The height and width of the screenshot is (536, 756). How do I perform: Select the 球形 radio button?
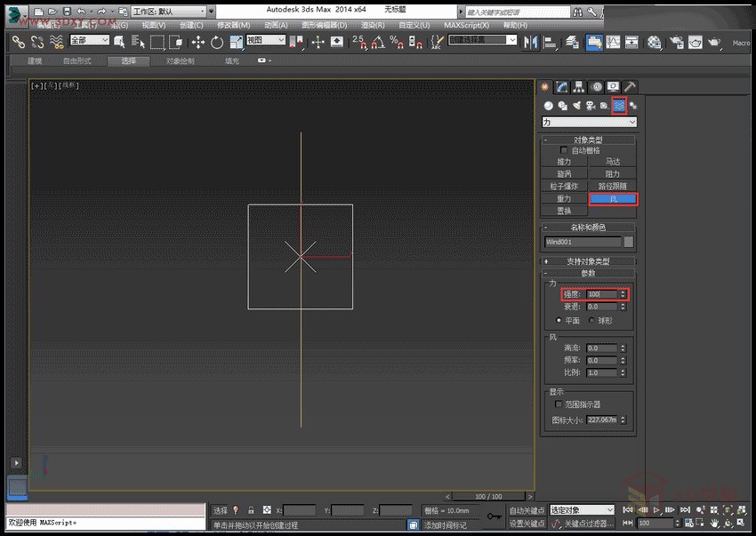592,320
